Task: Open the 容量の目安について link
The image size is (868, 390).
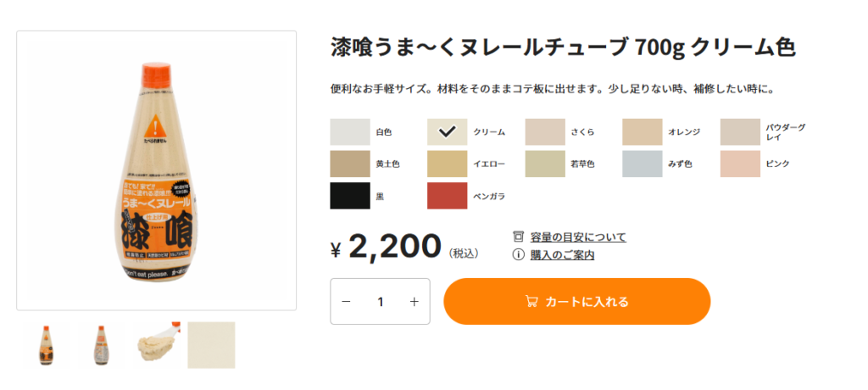Action: pos(578,237)
